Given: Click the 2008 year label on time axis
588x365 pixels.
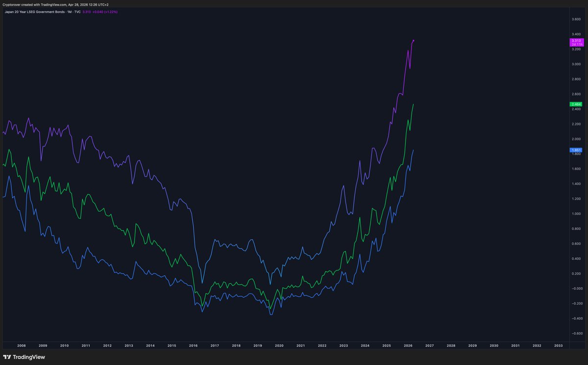Looking at the screenshot, I should tap(22, 345).
